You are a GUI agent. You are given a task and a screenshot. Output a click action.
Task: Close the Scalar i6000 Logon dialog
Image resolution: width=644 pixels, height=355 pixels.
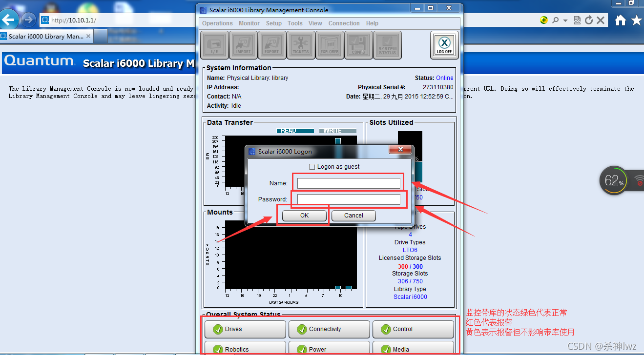(x=400, y=150)
